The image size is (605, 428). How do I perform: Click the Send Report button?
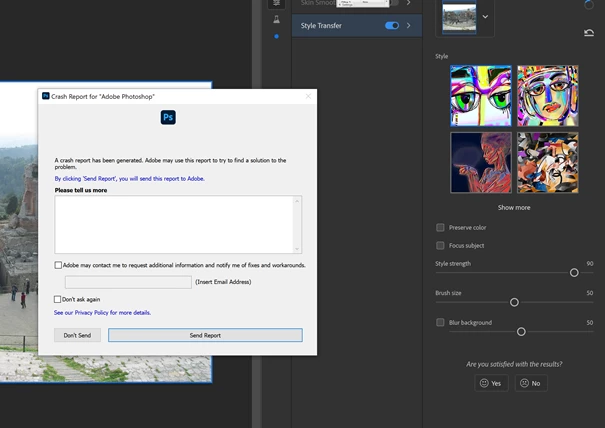tap(205, 335)
